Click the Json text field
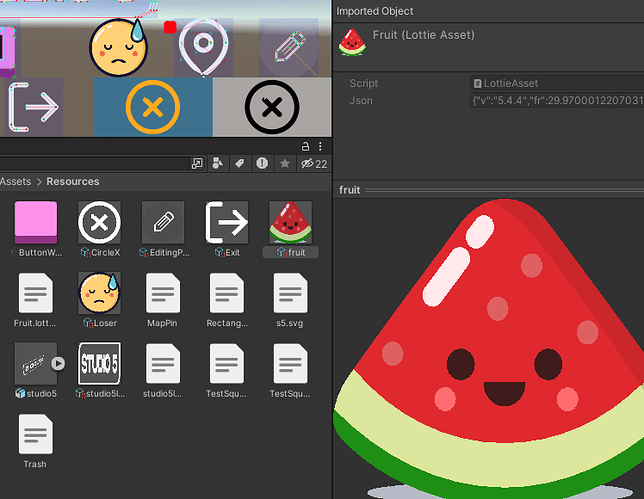This screenshot has width=644, height=499. 557,101
